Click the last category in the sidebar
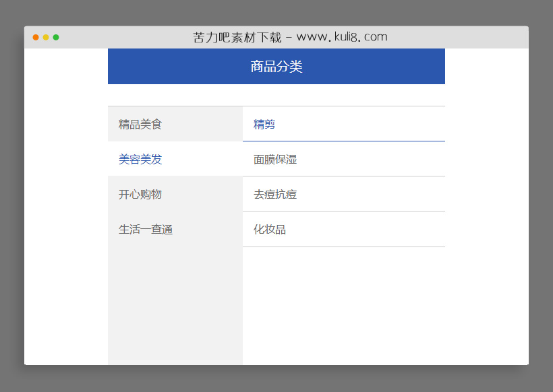 [144, 229]
